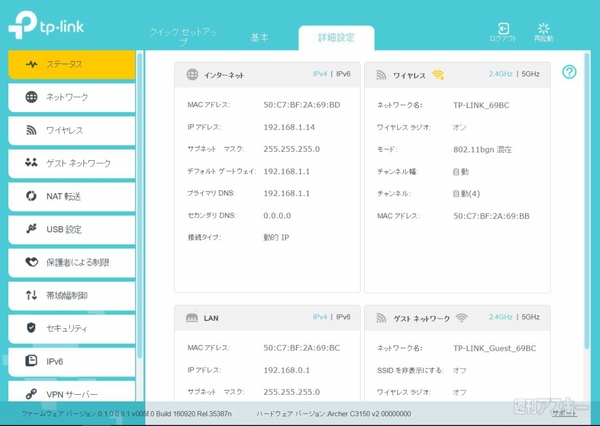Click the firmware version text in footer
The height and width of the screenshot is (426, 600).
coord(127,414)
